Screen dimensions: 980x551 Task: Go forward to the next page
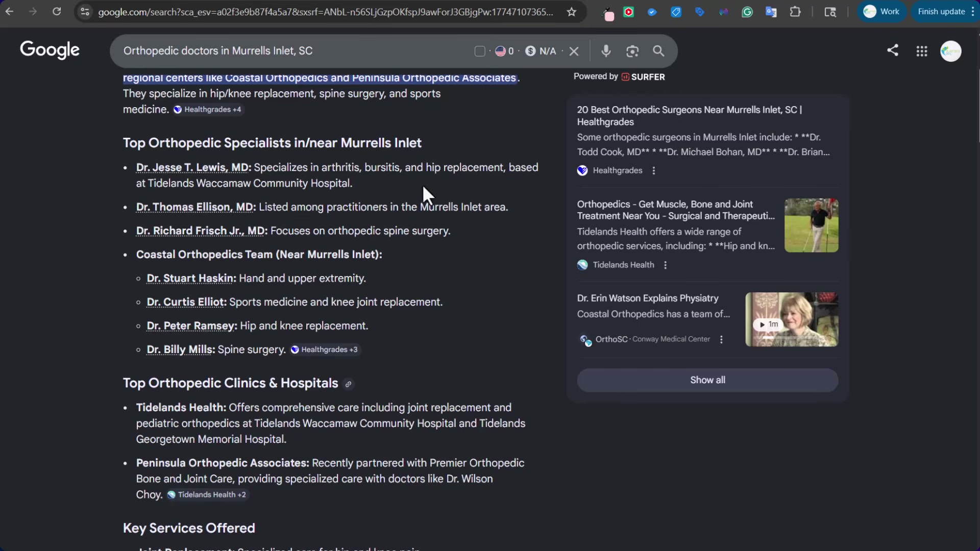[x=33, y=11]
